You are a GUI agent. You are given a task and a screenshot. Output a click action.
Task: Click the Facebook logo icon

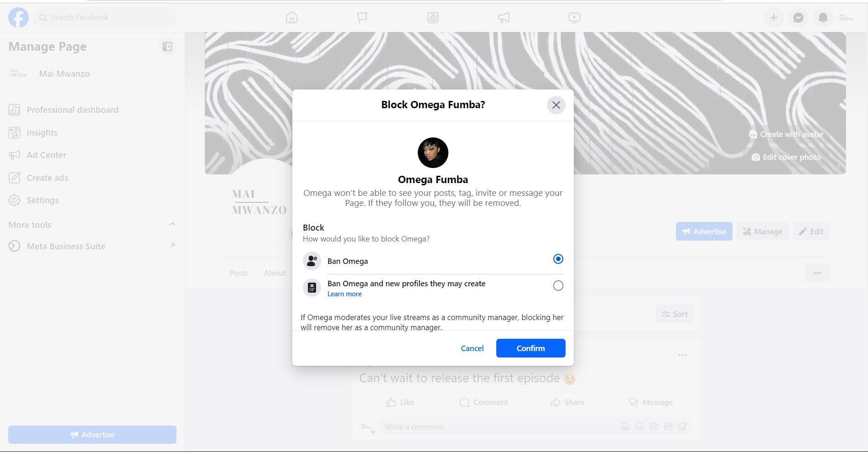point(18,18)
